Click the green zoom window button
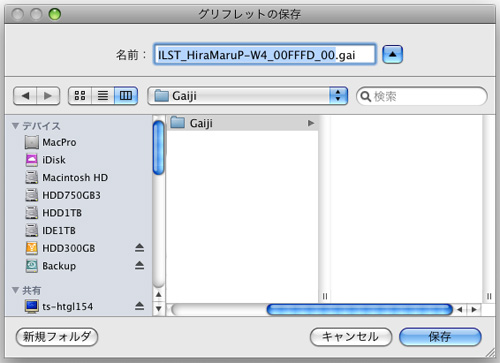Screen dimensions: 500x363 [55, 14]
